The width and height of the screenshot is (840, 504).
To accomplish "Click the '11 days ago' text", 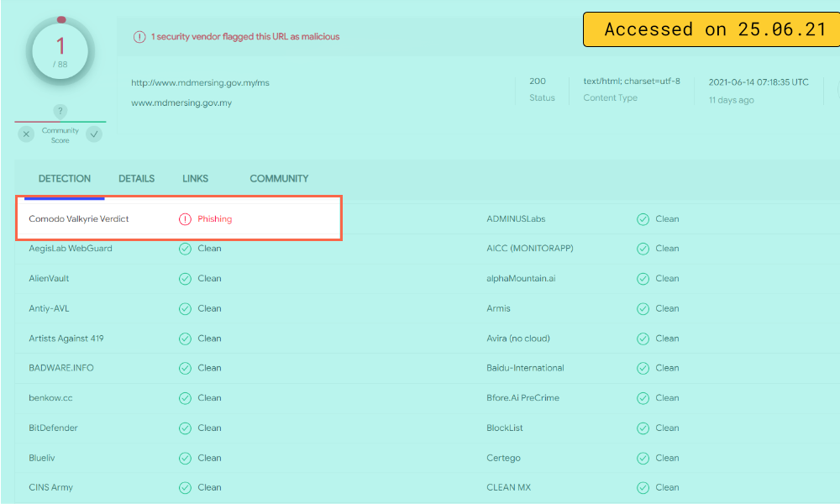I will click(x=732, y=100).
